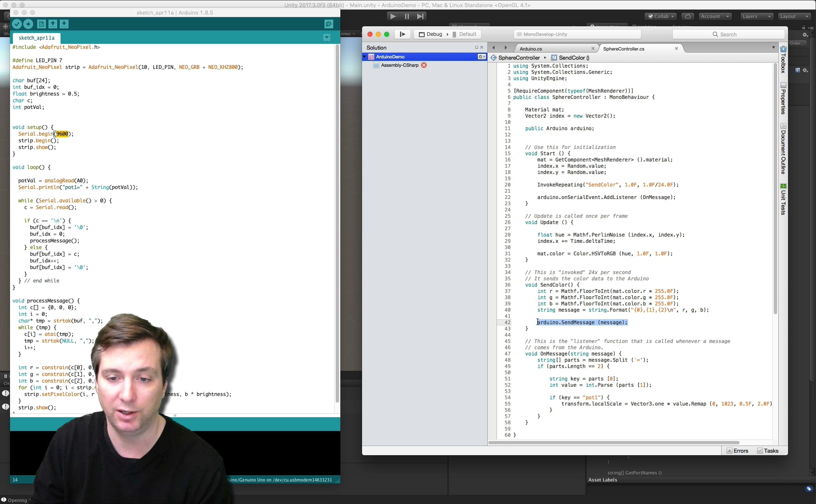Enable Collab in the Unity toolbar
Screen dimensions: 816x504
coord(660,16)
